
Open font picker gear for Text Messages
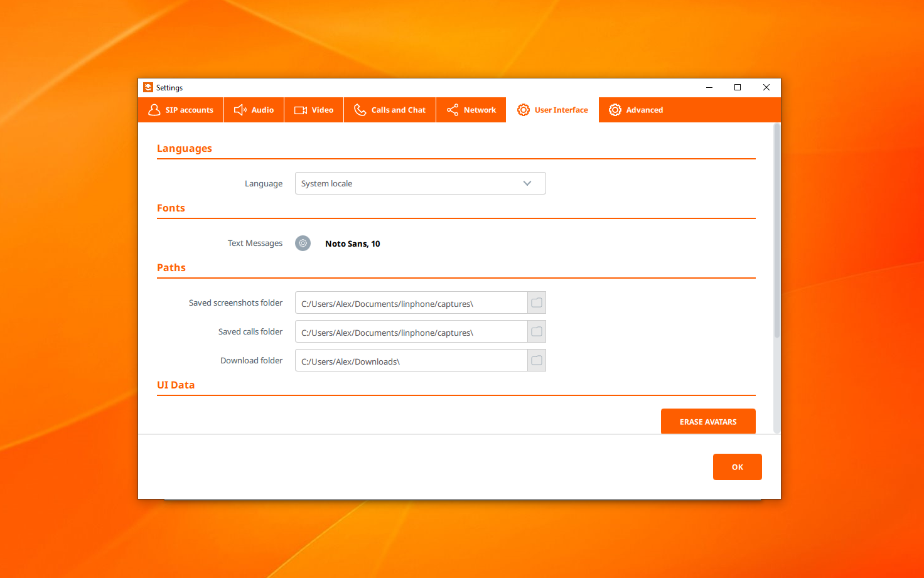[303, 244]
